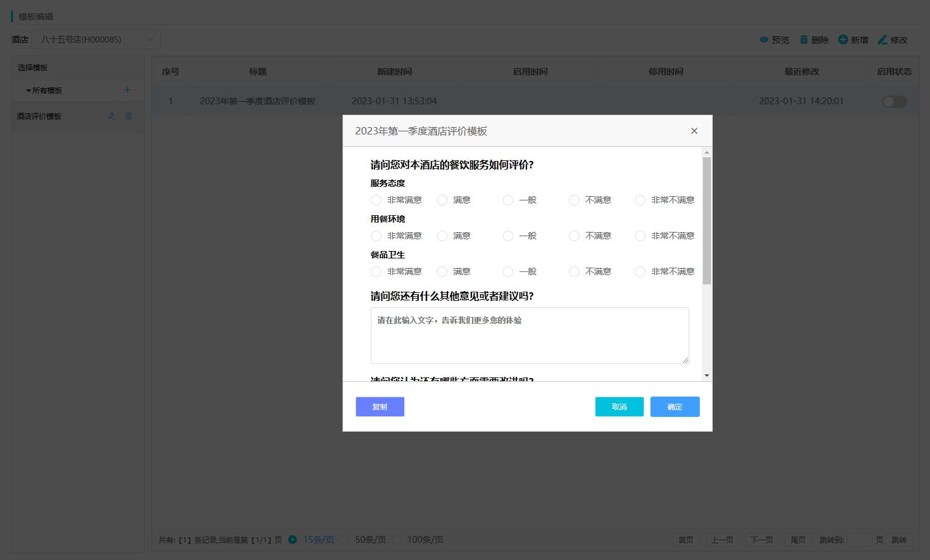Select the 酒店评价模板 item in sidebar
This screenshot has width=930, height=560.
pyautogui.click(x=39, y=116)
